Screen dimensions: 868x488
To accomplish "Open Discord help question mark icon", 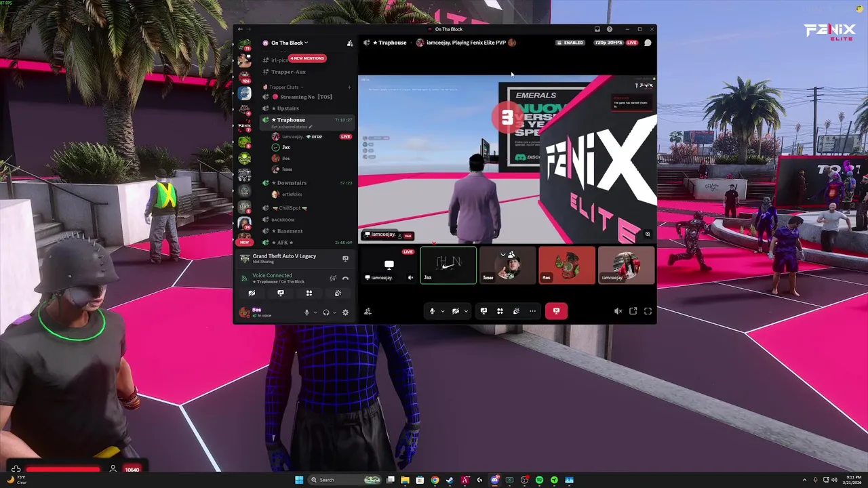I will (x=610, y=29).
